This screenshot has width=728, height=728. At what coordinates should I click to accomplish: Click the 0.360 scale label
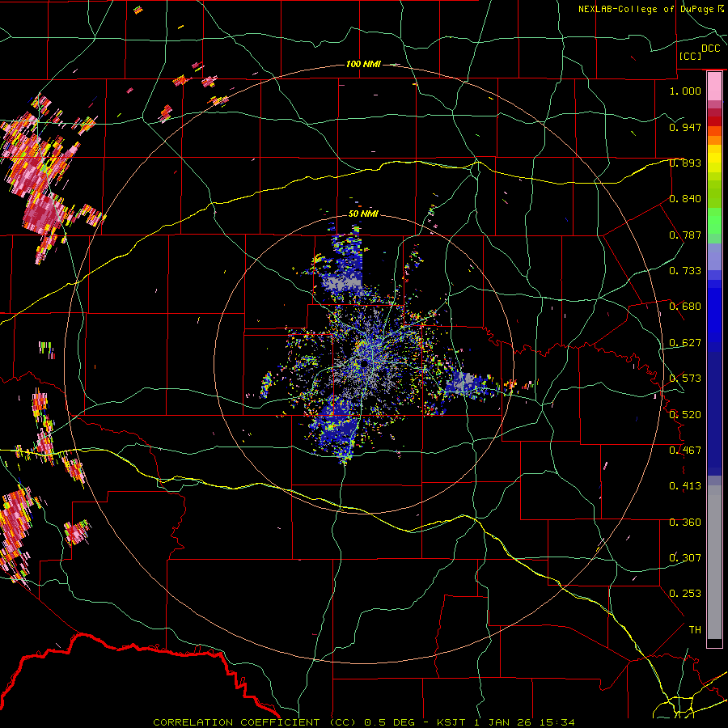tap(685, 523)
